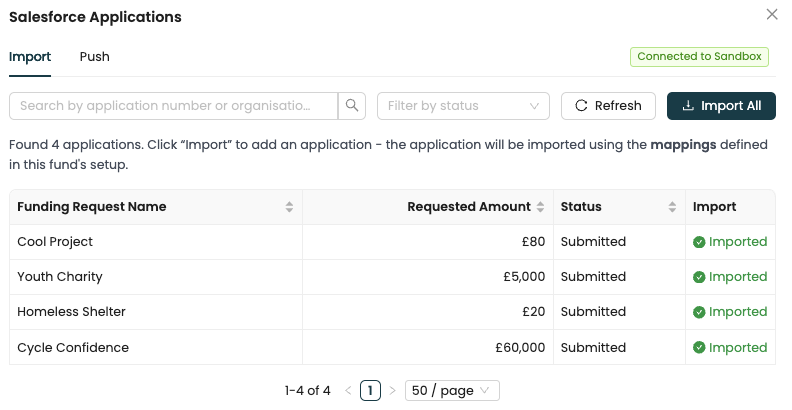Click the £80 requested amount
The height and width of the screenshot is (410, 792).
(x=533, y=242)
